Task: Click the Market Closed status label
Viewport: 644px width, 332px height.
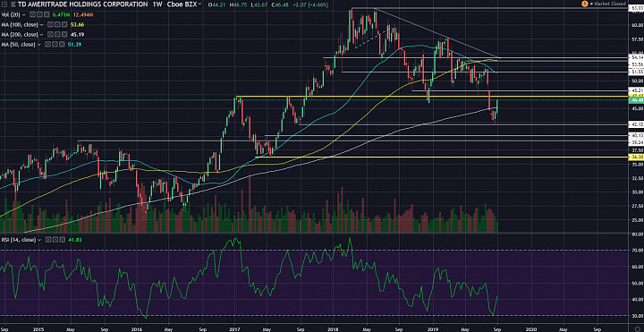Action: 610,4
